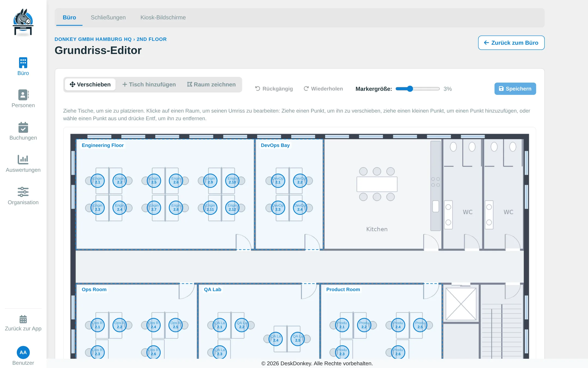Screen dimensions: 588x368
Task: Click the DeskDonkey logo
Action: tap(23, 22)
